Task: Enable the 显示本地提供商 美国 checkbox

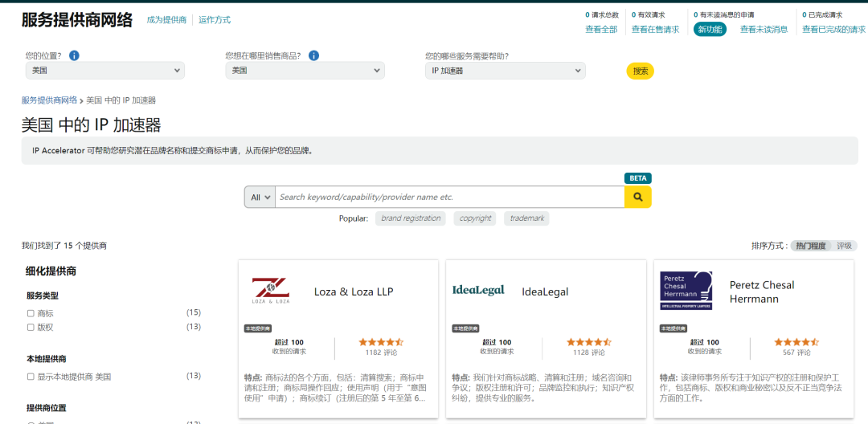Action: pyautogui.click(x=31, y=377)
